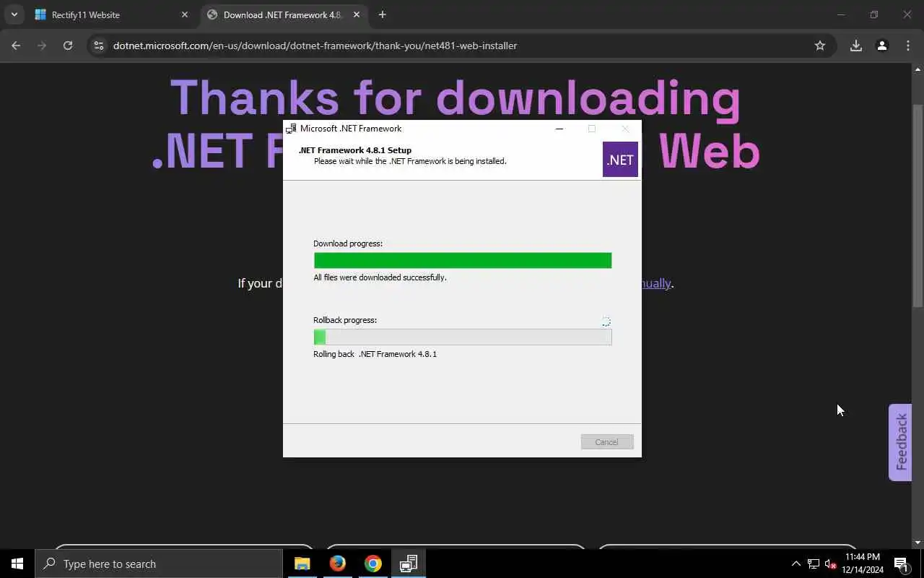The image size is (924, 578).
Task: Click the taskbar search box
Action: pos(159,564)
